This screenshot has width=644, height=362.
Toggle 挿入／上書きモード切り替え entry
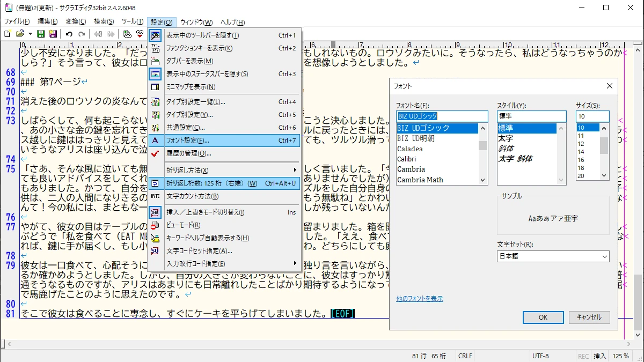(x=205, y=212)
